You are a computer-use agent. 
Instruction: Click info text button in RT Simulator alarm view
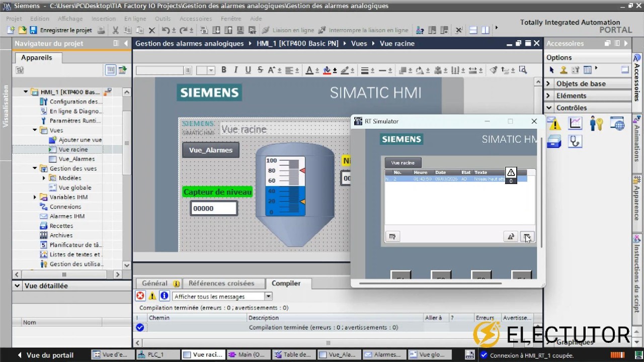point(392,236)
